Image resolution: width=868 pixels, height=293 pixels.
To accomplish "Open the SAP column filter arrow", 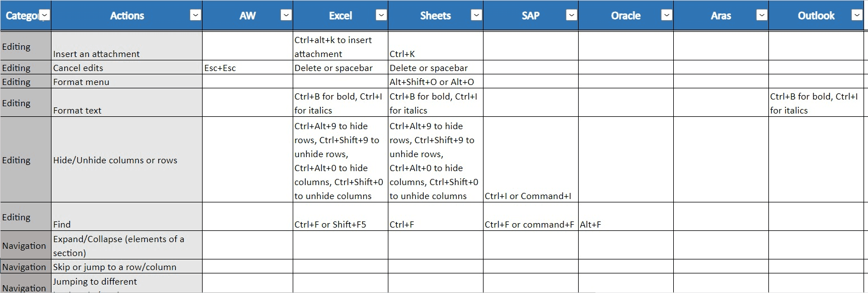I will click(571, 16).
